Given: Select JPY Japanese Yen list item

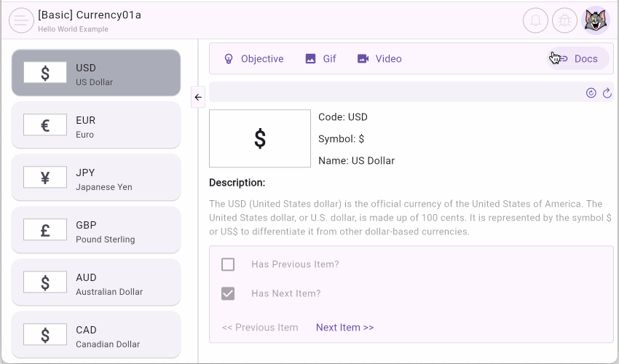Looking at the screenshot, I should pyautogui.click(x=95, y=178).
